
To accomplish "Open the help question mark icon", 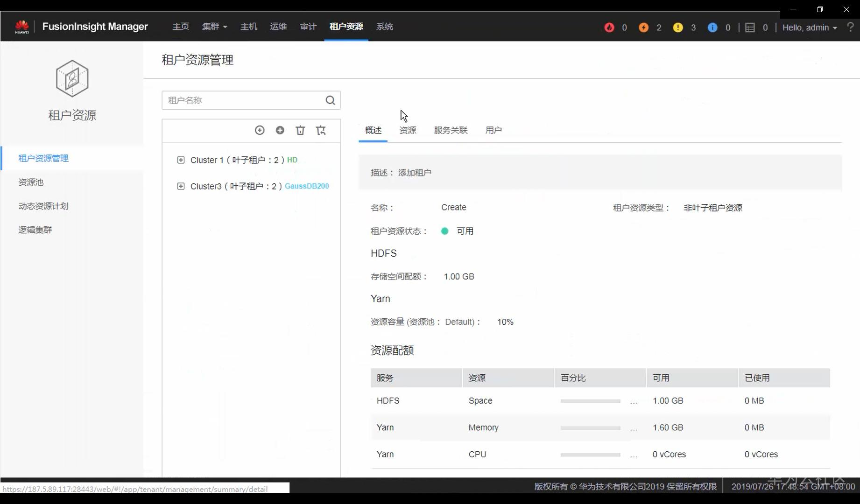I will (x=850, y=27).
